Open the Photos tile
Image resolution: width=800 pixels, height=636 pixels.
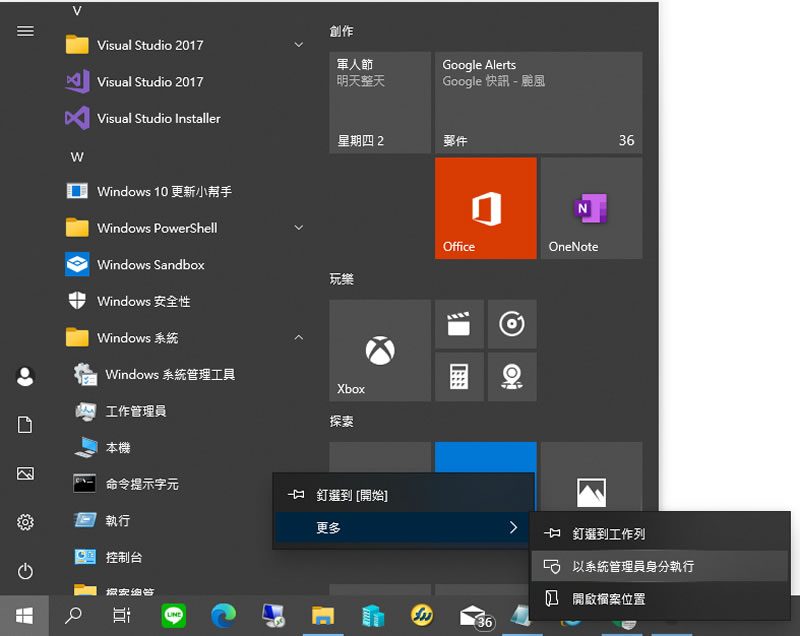[x=591, y=477]
